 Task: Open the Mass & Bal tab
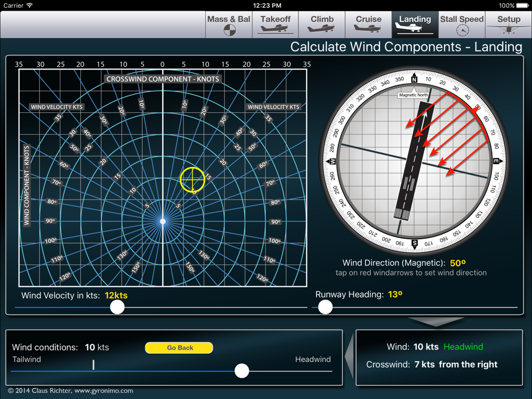[229, 24]
